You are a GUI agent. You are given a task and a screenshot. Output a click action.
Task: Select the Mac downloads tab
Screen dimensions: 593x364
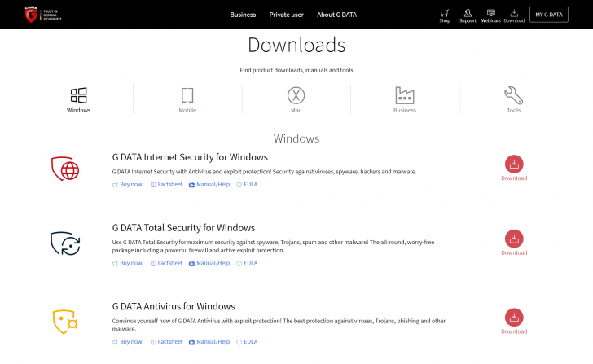[x=296, y=100]
